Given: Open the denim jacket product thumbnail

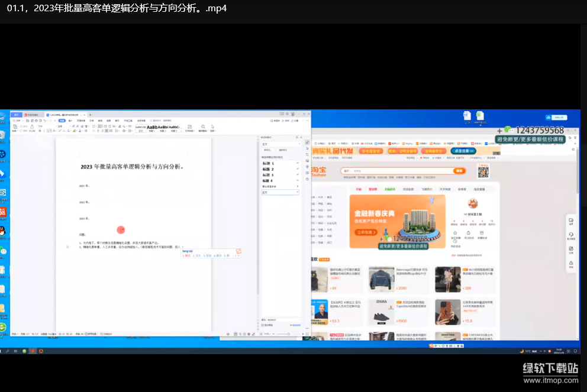Looking at the screenshot, I should [381, 279].
